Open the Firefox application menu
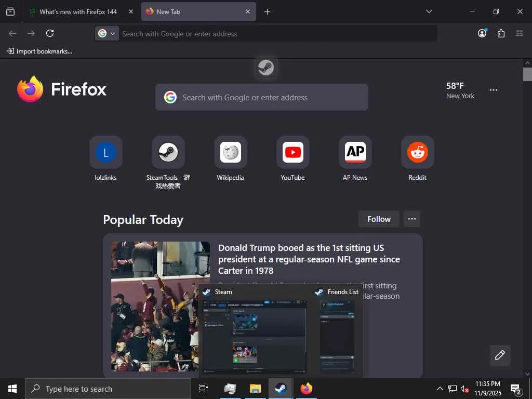Screen dimensions: 532x399 [520, 33]
